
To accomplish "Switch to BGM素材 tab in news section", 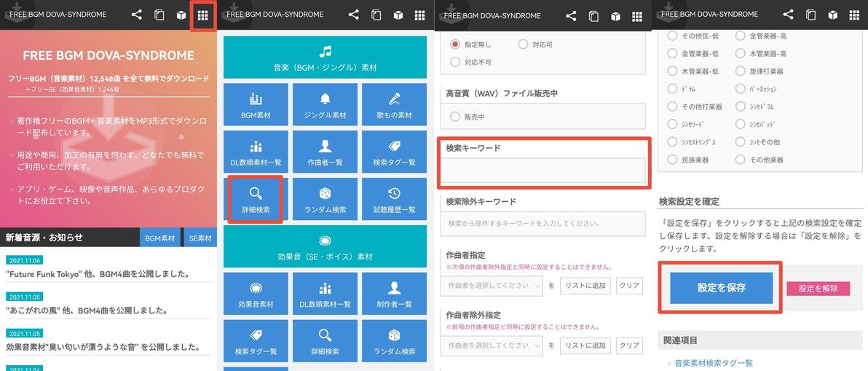I will pos(160,238).
